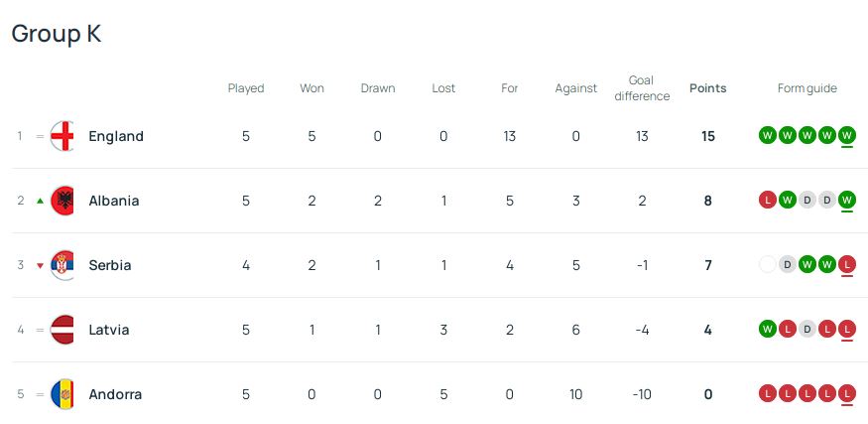Click Latvia's D form guide badge

(806, 330)
